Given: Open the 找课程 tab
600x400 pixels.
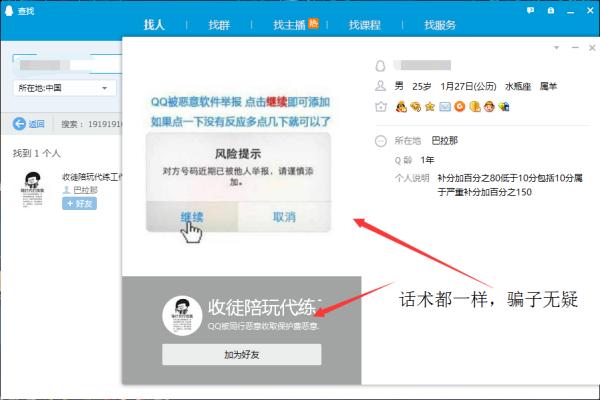Looking at the screenshot, I should coord(364,25).
